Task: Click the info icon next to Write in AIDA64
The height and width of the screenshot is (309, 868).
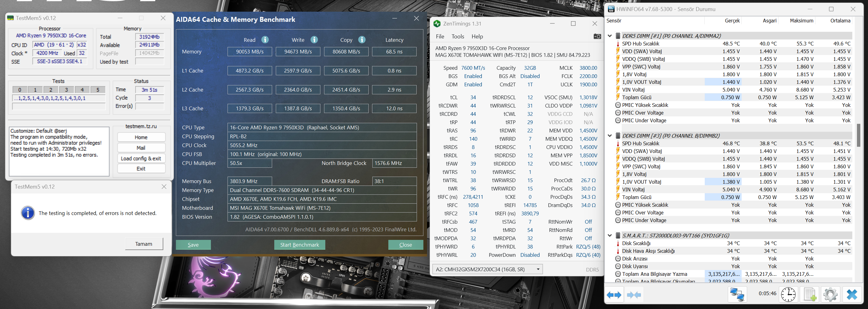Action: (314, 40)
